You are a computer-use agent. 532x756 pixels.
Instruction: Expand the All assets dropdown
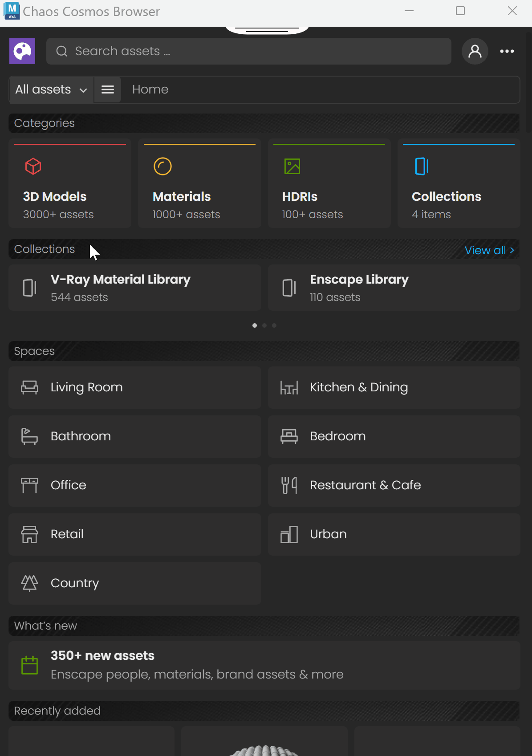click(x=51, y=89)
